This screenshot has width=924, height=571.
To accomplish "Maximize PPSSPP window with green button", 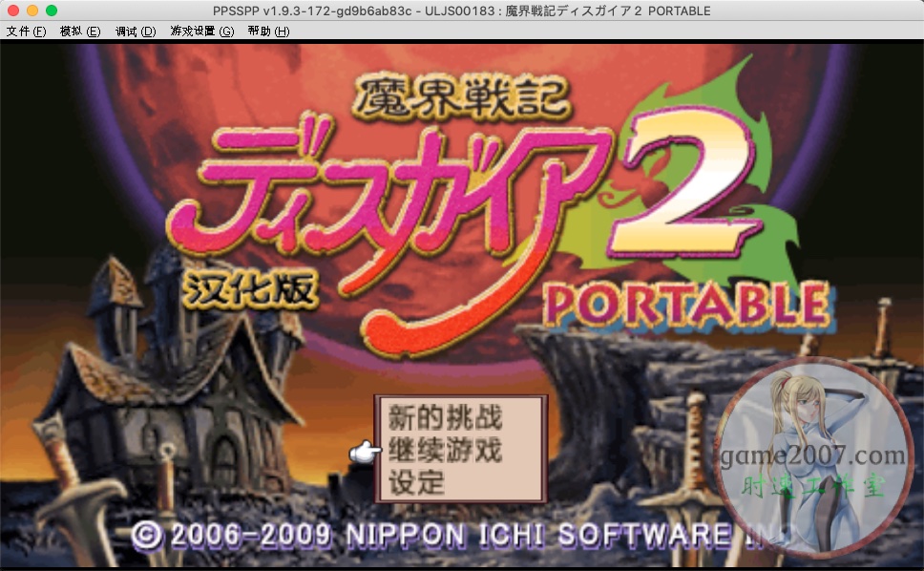I will coord(52,11).
